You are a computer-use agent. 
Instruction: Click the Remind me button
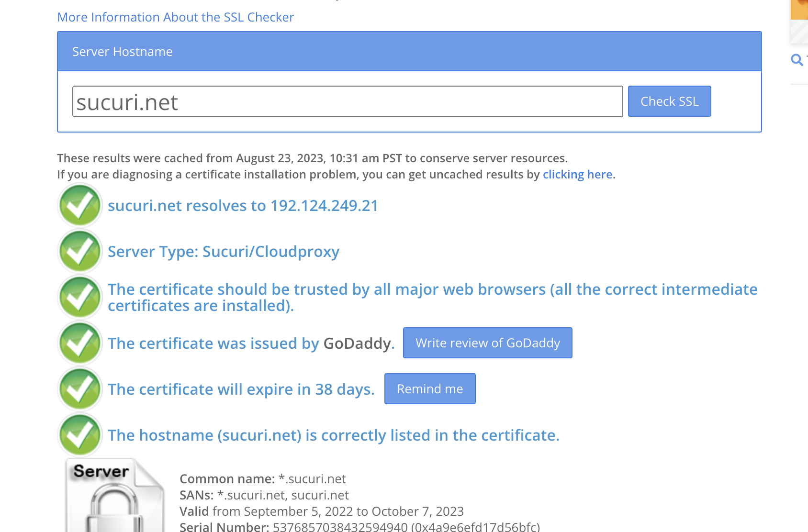(430, 389)
